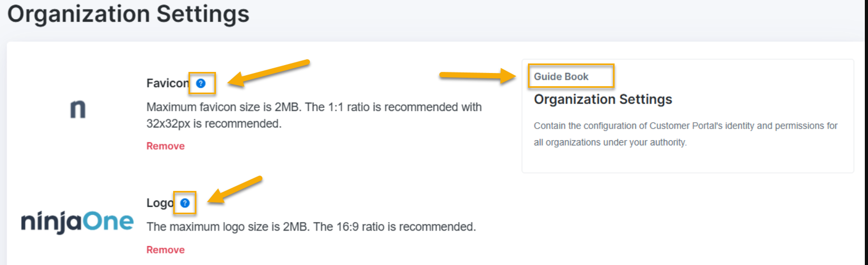
Task: Remove the current favicon
Action: [165, 146]
